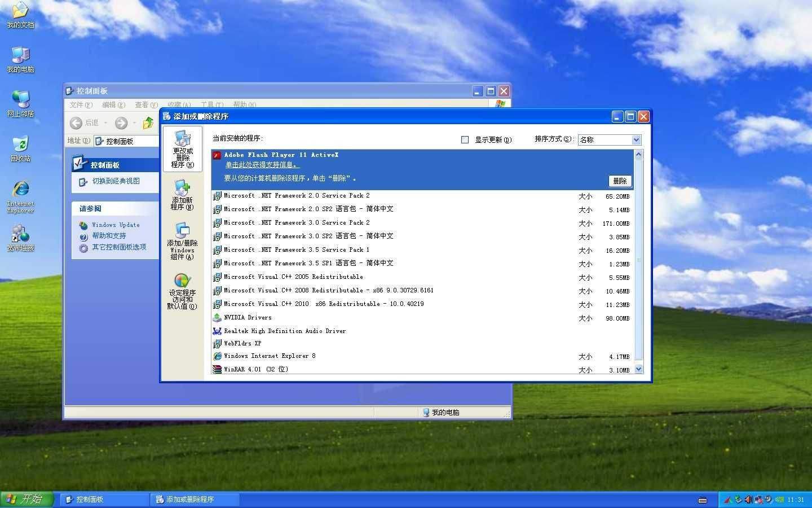Open 帮助 menu in 控制面板 window
Image resolution: width=812 pixels, height=508 pixels.
[x=244, y=105]
